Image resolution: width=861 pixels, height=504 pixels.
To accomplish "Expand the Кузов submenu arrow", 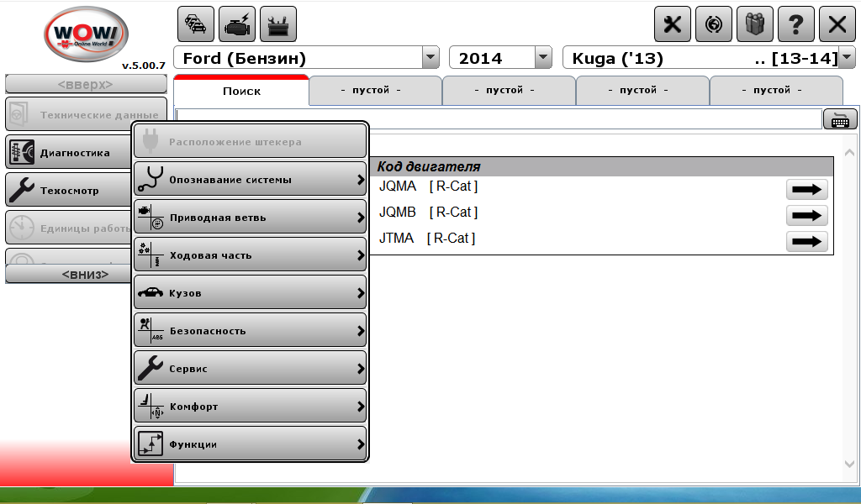I will point(361,293).
